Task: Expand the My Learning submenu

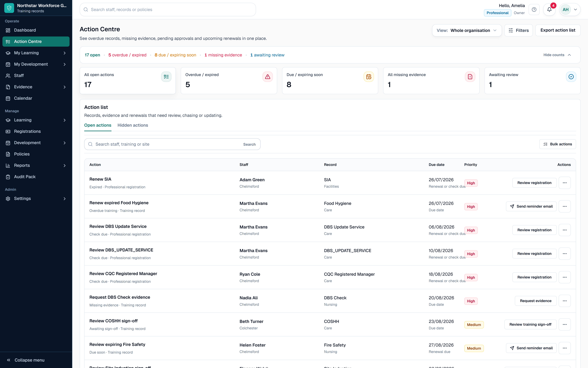Action: [x=65, y=53]
